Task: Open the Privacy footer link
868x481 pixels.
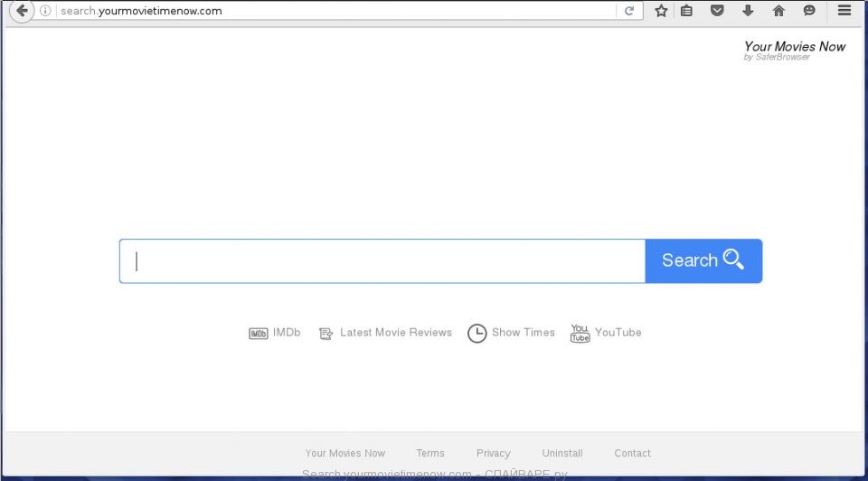Action: click(494, 453)
